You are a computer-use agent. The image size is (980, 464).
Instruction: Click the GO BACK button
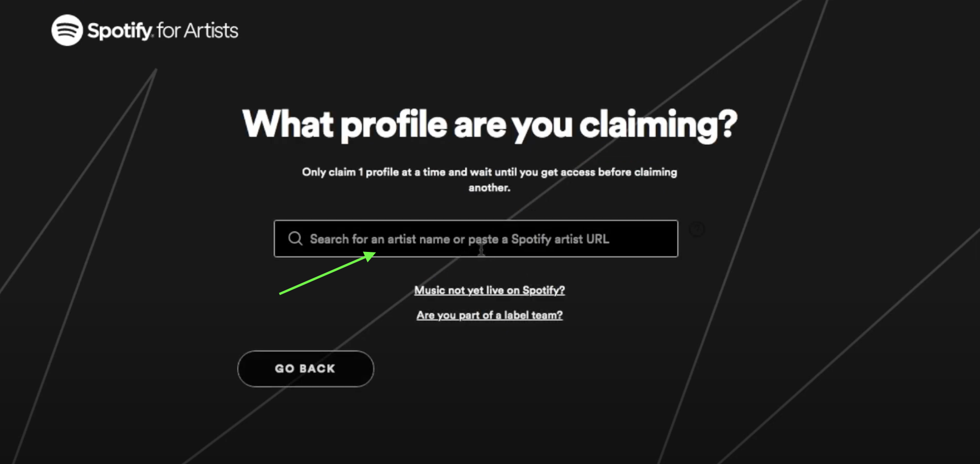[x=305, y=368]
